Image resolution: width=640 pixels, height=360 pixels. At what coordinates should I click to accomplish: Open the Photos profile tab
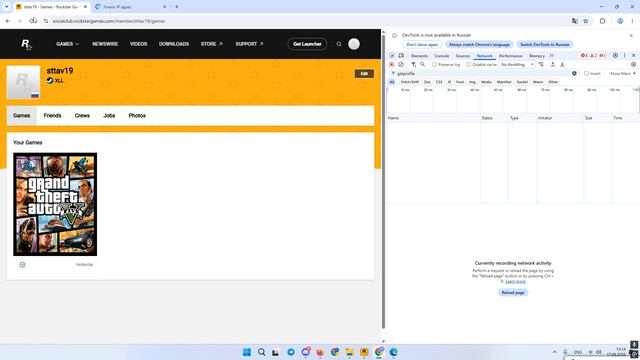137,116
